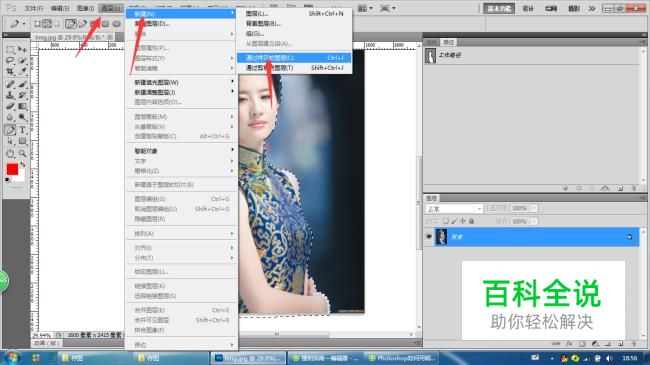
Task: Toggle Lock image pixels brush icon
Action: click(x=454, y=221)
